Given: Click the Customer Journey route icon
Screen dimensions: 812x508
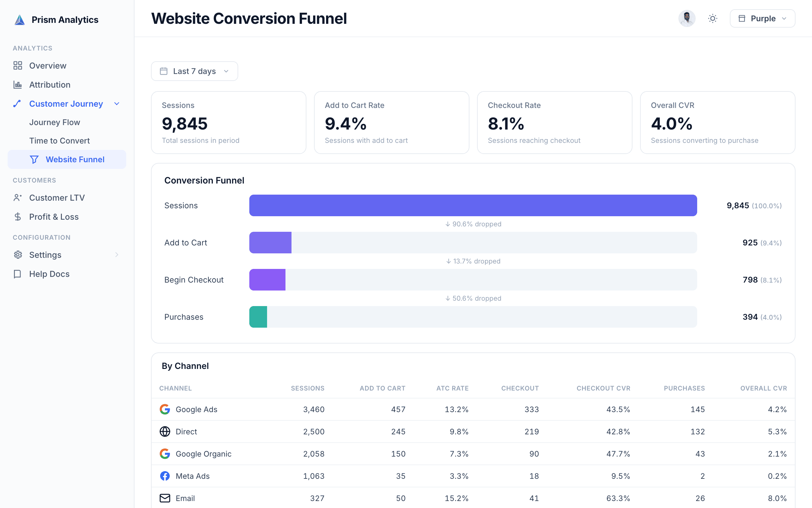Looking at the screenshot, I should pyautogui.click(x=17, y=104).
